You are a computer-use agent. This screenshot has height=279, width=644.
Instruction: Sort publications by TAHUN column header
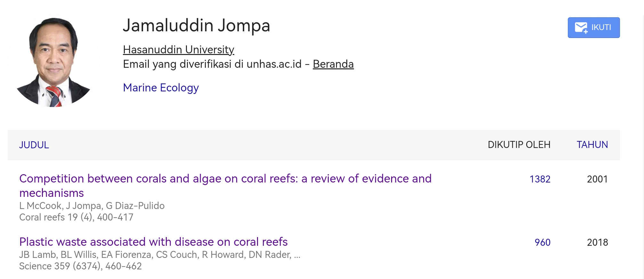[592, 145]
